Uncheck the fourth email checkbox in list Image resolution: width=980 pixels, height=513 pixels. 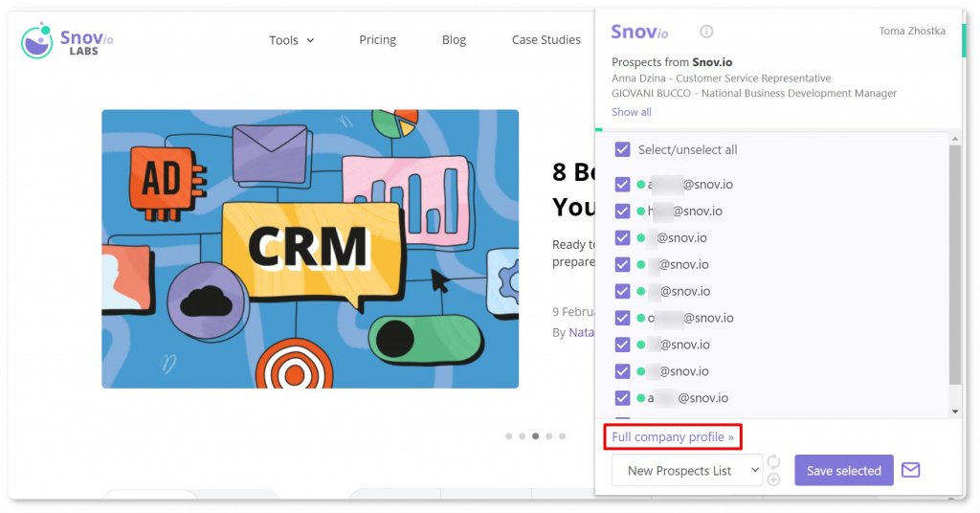tap(622, 265)
